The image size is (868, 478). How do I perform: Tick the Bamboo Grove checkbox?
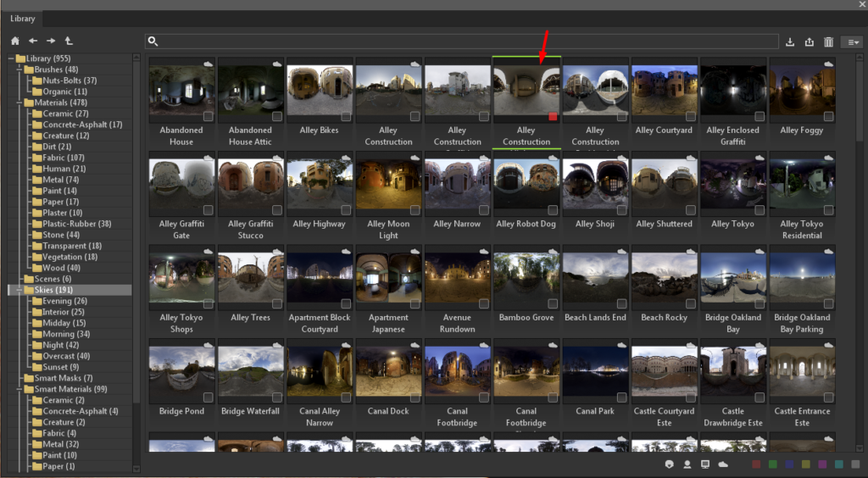[553, 303]
